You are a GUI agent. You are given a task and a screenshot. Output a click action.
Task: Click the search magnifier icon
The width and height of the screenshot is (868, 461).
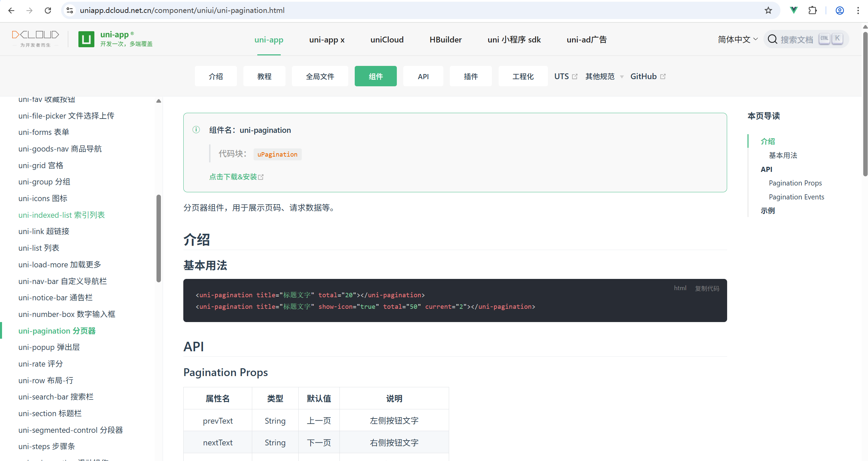coord(773,39)
